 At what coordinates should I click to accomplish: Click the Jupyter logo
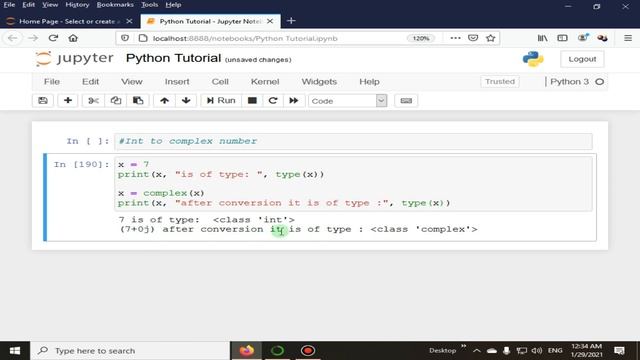point(74,58)
